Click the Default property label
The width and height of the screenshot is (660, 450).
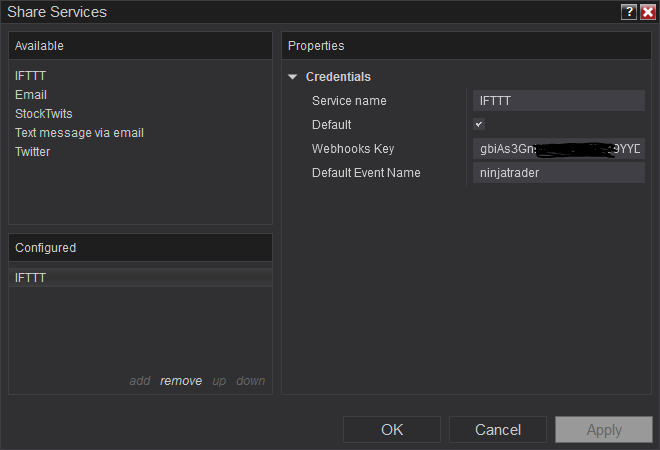[332, 125]
